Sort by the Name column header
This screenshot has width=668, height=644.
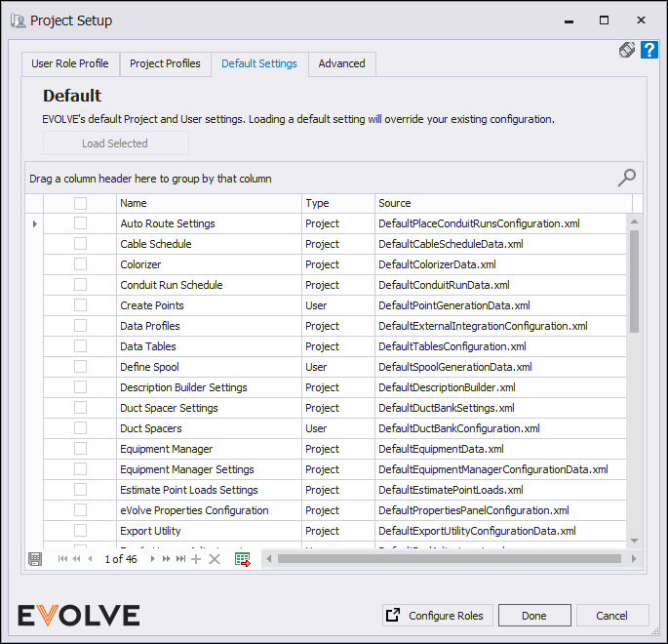click(x=209, y=203)
